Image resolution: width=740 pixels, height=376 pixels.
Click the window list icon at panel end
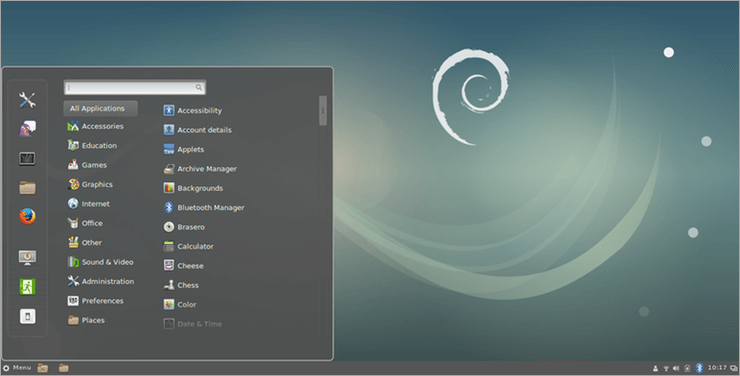pos(734,368)
